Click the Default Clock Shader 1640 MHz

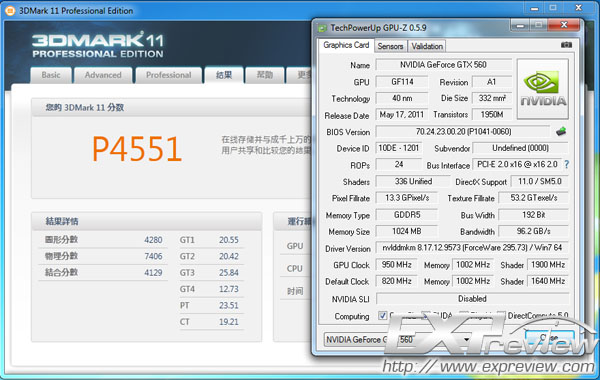(x=548, y=281)
